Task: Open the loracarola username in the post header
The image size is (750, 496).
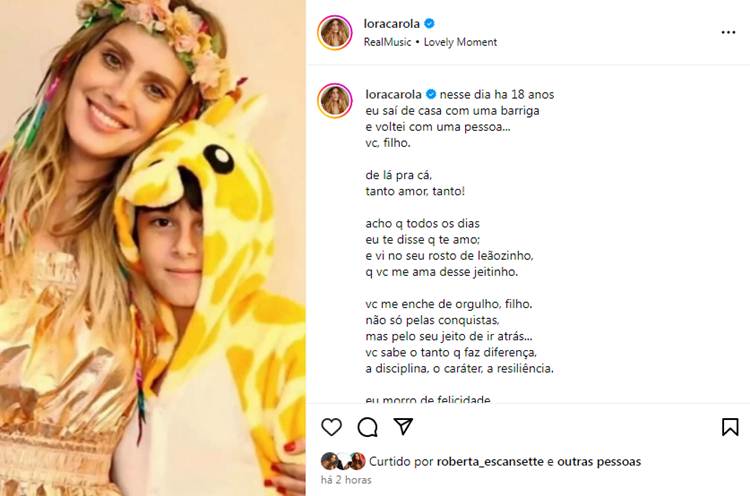Action: click(389, 23)
